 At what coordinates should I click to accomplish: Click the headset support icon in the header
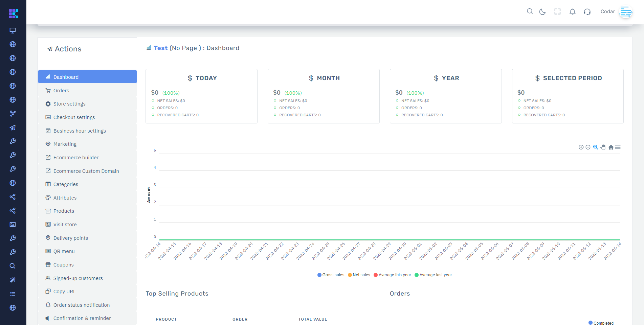coord(587,11)
